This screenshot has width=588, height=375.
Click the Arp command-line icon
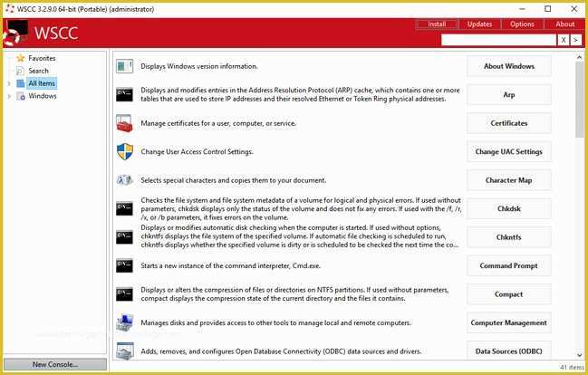pos(124,94)
